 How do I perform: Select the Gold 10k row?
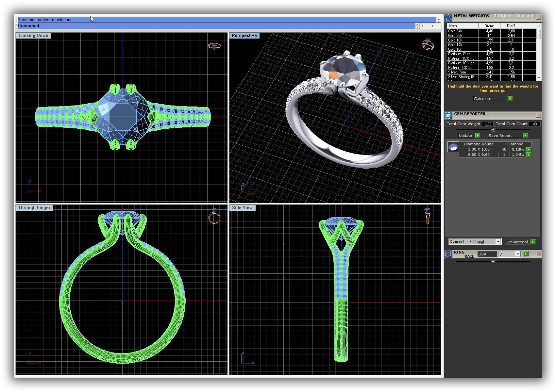491,49
